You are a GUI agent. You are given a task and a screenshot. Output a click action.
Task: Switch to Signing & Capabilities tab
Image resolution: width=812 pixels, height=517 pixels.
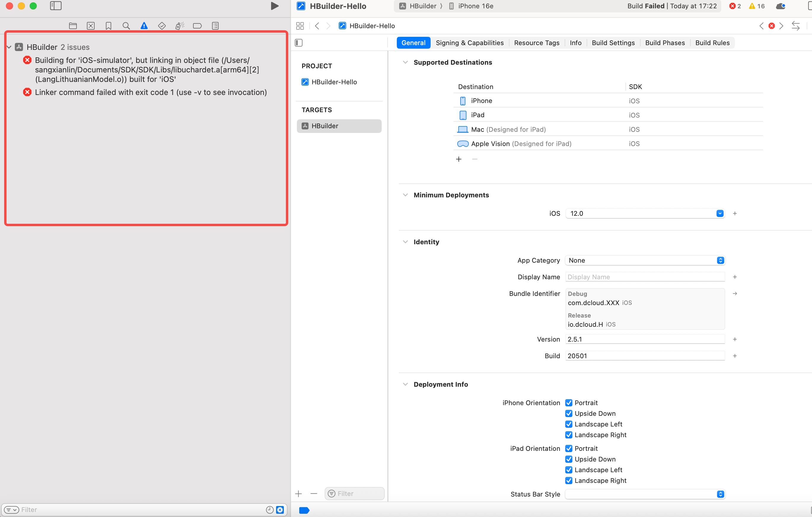[469, 42]
